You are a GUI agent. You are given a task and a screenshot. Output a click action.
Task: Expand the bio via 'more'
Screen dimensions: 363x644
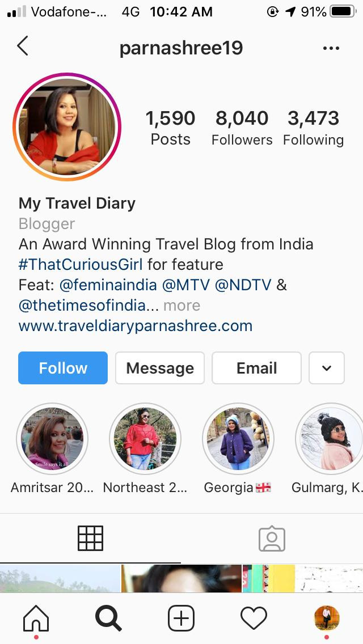coord(181,305)
